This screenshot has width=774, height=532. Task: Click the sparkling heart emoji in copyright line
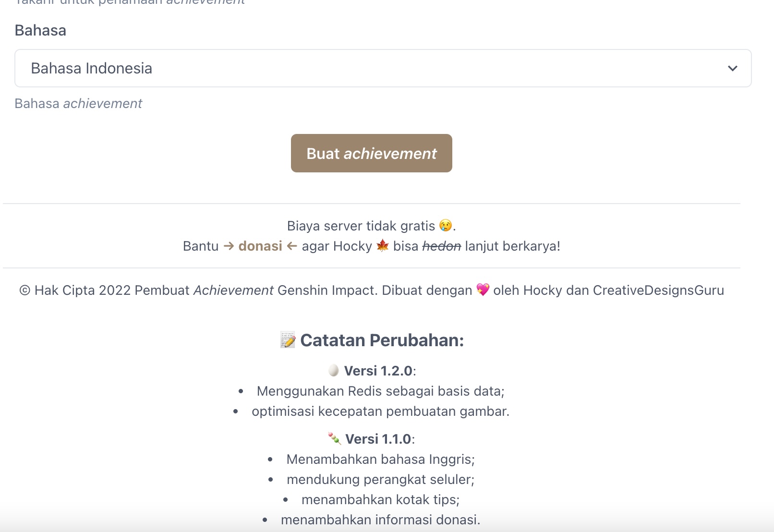point(484,290)
